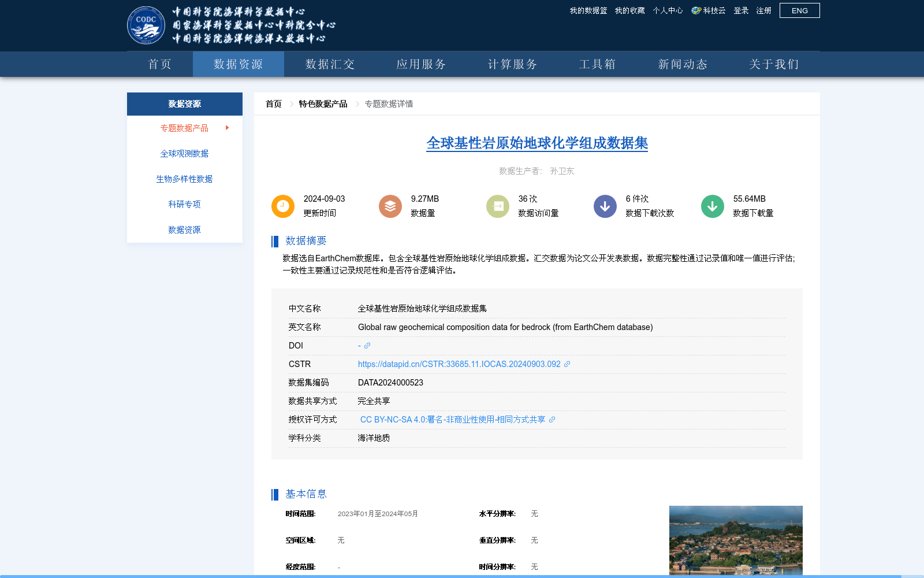The width and height of the screenshot is (924, 578).
Task: Click the 2024-09-03 update date
Action: pos(324,199)
